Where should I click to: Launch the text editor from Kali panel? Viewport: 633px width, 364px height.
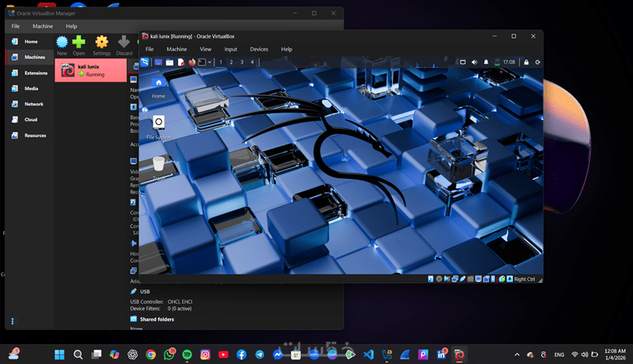point(181,63)
